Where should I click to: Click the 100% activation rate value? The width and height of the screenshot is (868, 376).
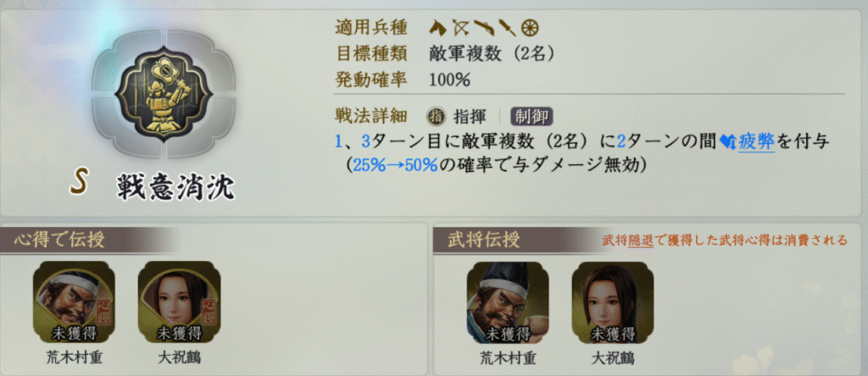449,80
